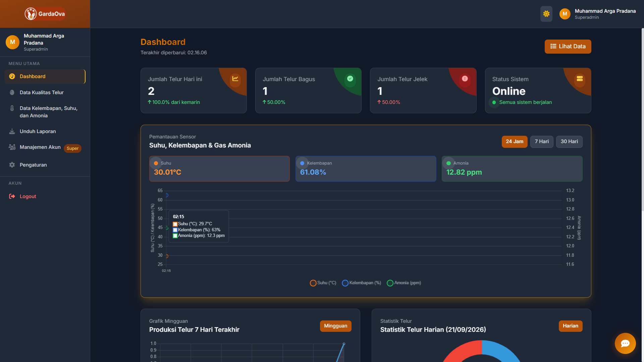Screen dimensions: 644x362
Task: Select the 30 Hari time range
Action: coord(569,141)
